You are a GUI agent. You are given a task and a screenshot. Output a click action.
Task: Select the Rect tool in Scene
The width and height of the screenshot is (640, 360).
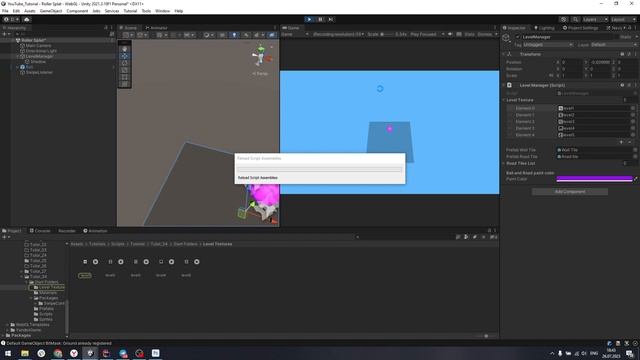124,77
